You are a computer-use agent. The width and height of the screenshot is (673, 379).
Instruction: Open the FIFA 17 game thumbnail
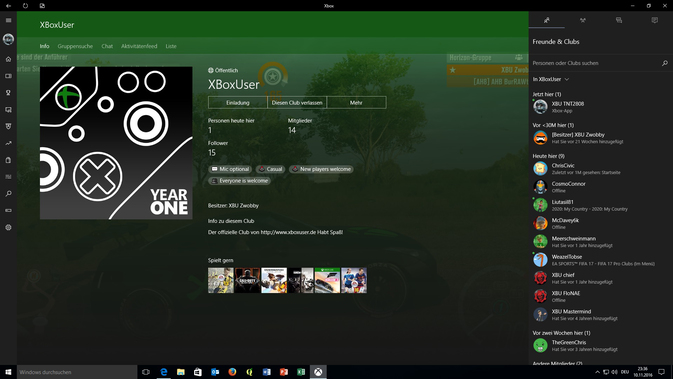(x=221, y=280)
